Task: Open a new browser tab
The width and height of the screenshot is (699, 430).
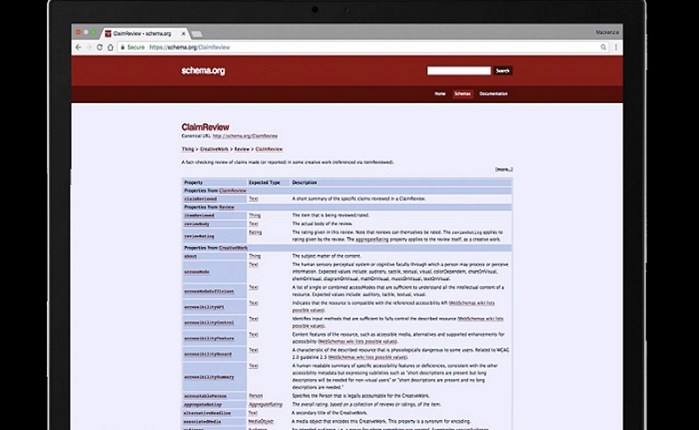Action: click(197, 34)
